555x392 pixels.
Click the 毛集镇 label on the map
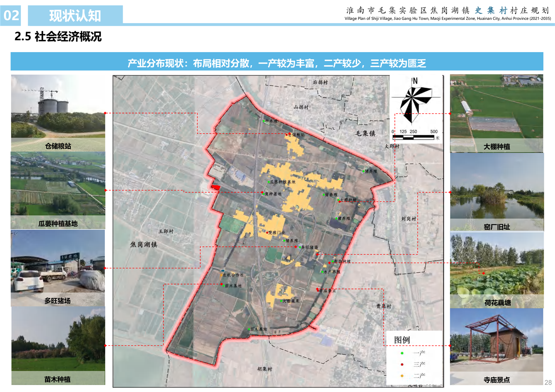365,133
